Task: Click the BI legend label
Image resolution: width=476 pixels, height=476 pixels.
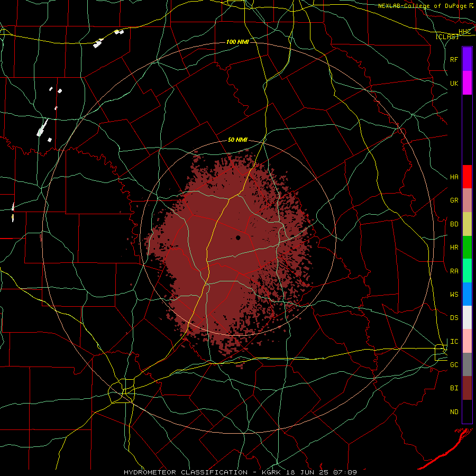Action: tap(454, 388)
